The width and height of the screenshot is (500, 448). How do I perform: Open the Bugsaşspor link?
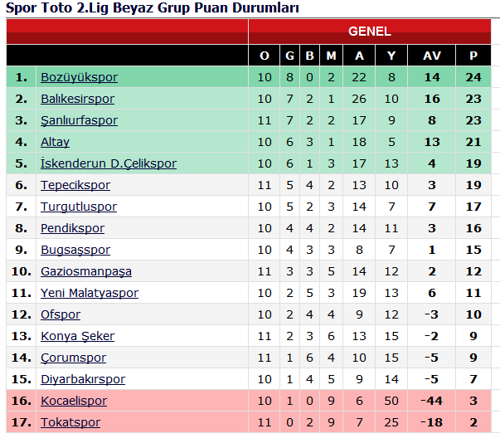click(75, 250)
